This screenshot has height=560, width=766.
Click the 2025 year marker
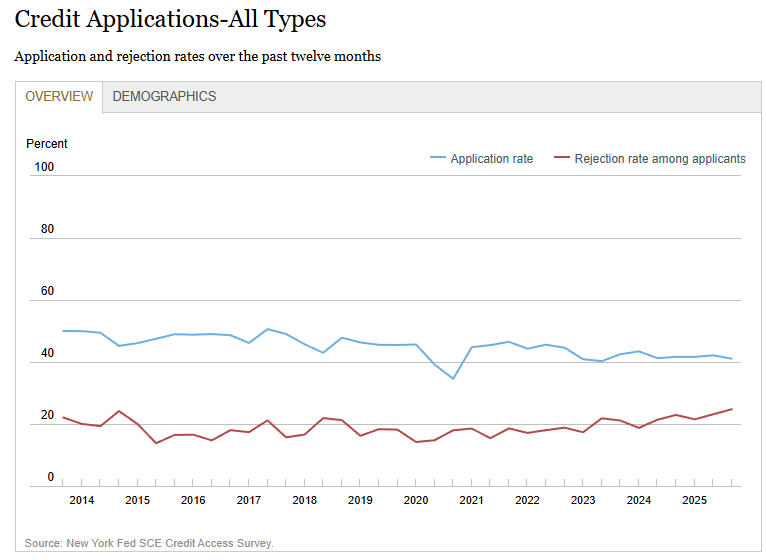point(694,500)
